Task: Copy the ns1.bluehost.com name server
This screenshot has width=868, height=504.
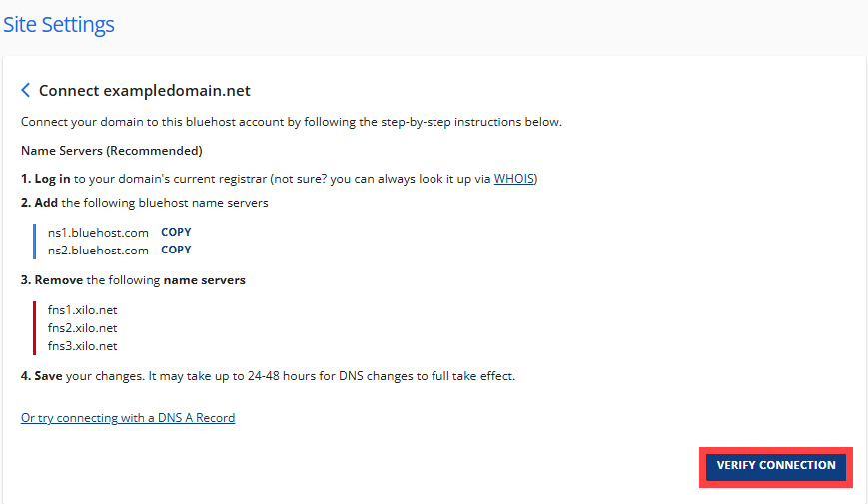Action: (176, 232)
